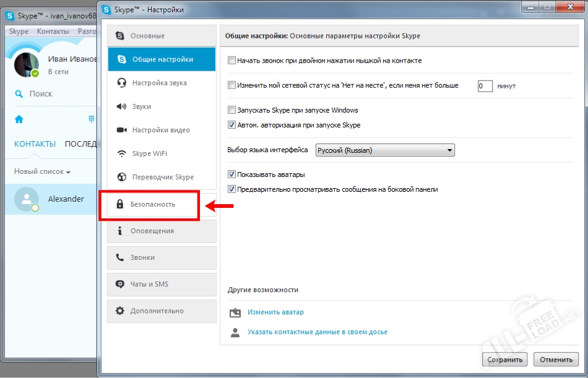Enable Запускать Skype при запуске Windows checkbox
The width and height of the screenshot is (588, 378).
232,111
